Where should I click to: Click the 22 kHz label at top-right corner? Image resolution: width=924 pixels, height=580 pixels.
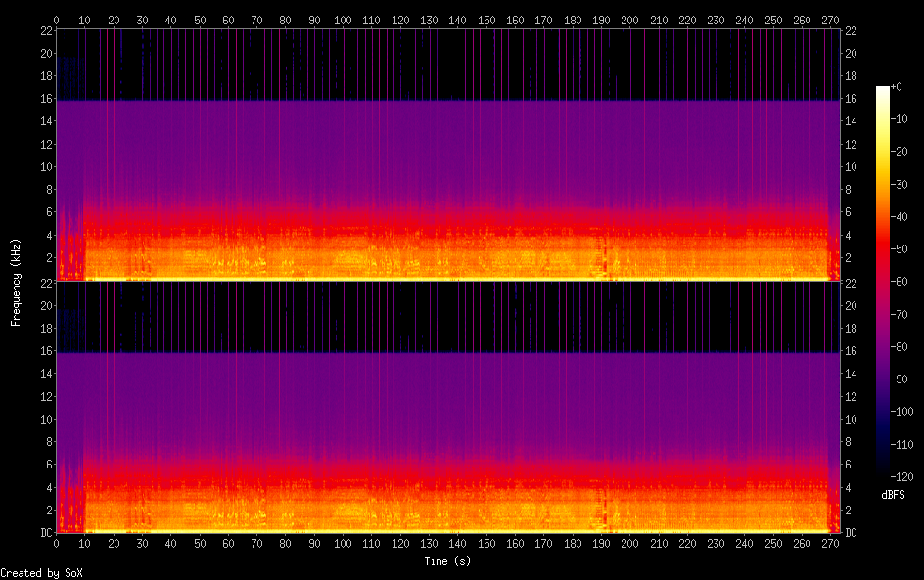[851, 31]
